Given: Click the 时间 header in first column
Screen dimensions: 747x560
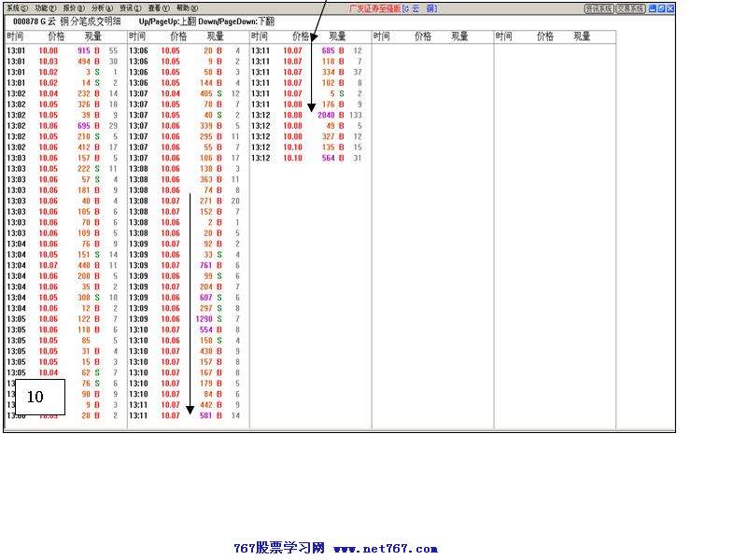Looking at the screenshot, I should coord(16,36).
